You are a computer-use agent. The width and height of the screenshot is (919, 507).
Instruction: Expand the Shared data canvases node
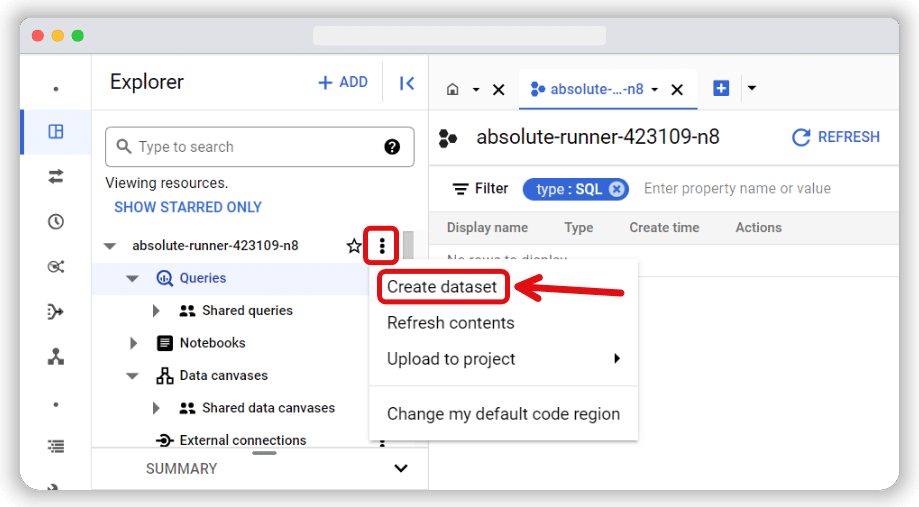click(156, 408)
